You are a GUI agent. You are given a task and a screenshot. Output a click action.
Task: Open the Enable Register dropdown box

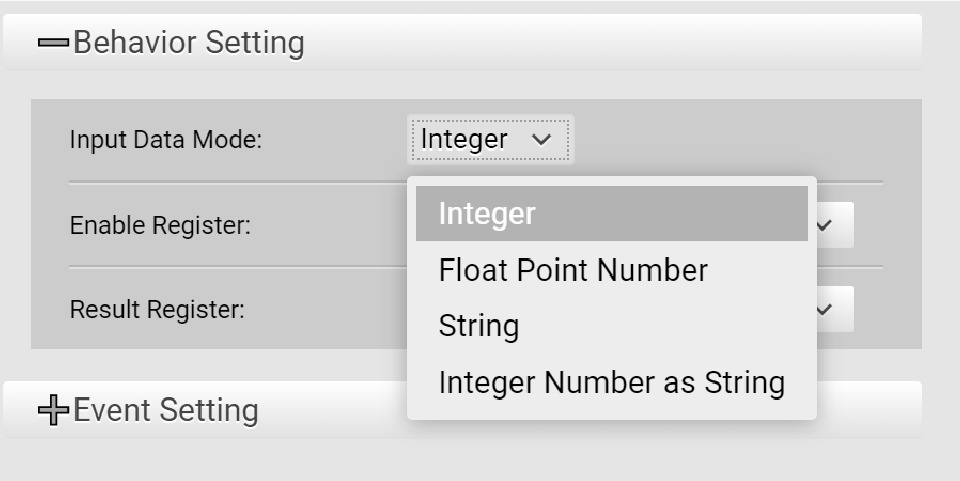coord(835,225)
